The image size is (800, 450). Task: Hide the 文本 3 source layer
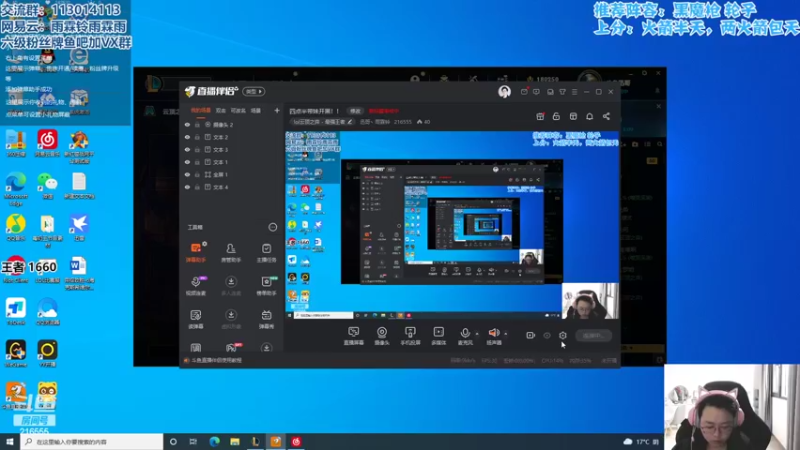[x=187, y=149]
